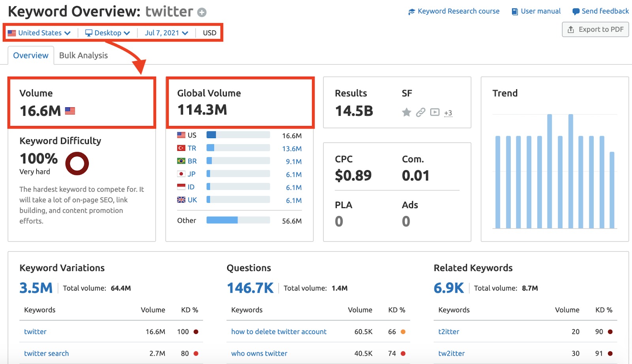The height and width of the screenshot is (364, 632).
Task: Click the 9.1M value for BR
Action: [x=294, y=161]
